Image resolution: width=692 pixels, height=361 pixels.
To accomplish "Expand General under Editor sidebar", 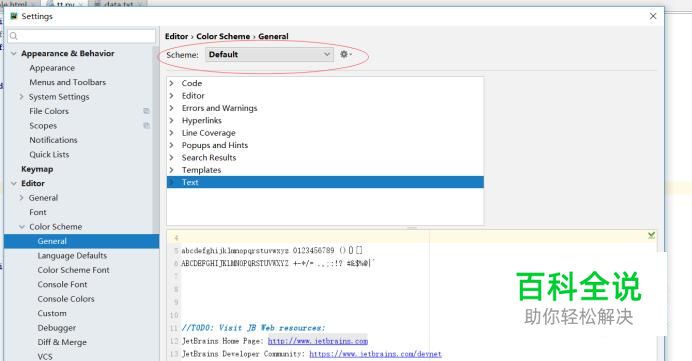I will tap(21, 198).
